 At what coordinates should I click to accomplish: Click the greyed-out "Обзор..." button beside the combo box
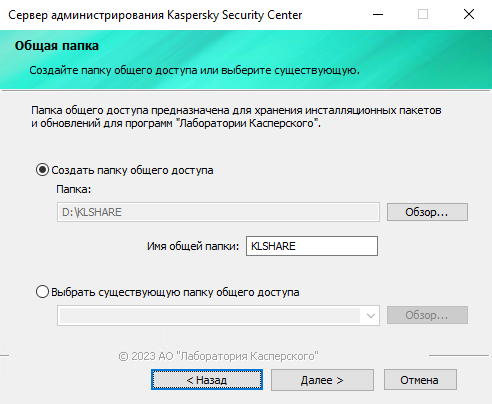427,315
